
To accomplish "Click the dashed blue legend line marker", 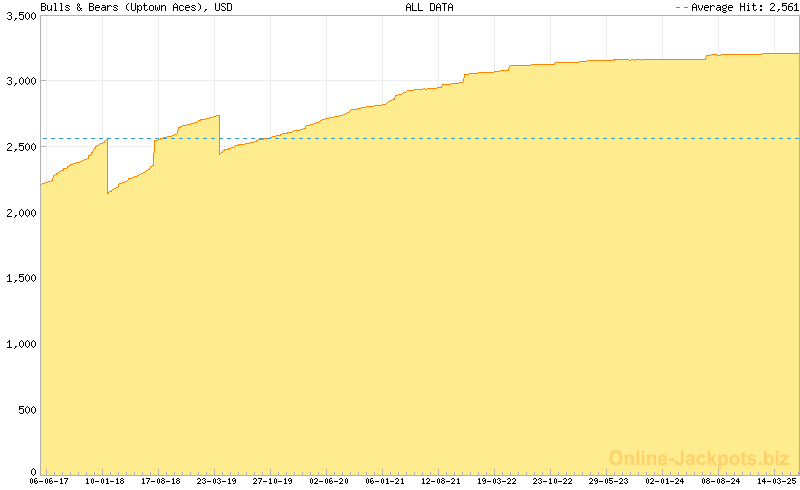I will pos(682,7).
